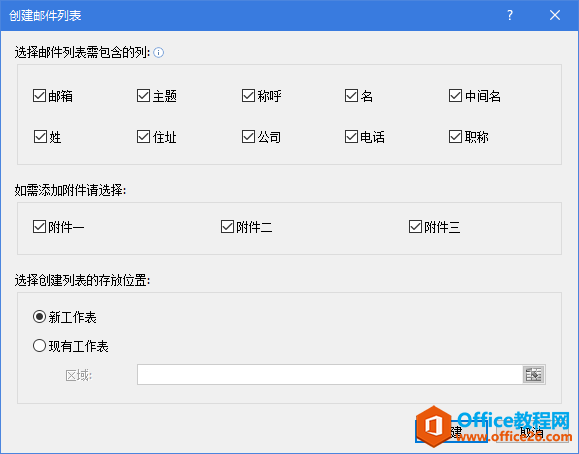Click the help question mark in title bar
The height and width of the screenshot is (454, 579).
click(x=510, y=15)
